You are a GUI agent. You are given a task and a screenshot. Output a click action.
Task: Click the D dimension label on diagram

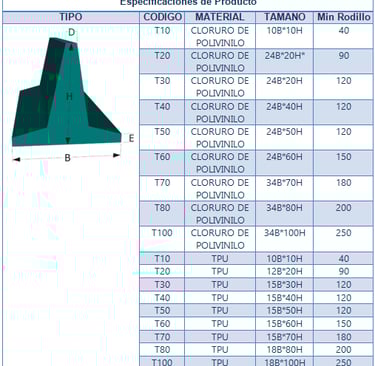[x=72, y=33]
